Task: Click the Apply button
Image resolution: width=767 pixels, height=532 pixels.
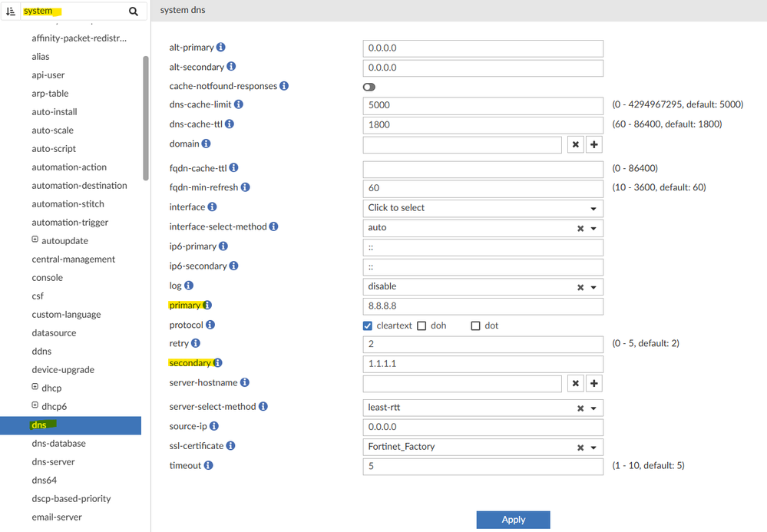Action: tap(513, 520)
